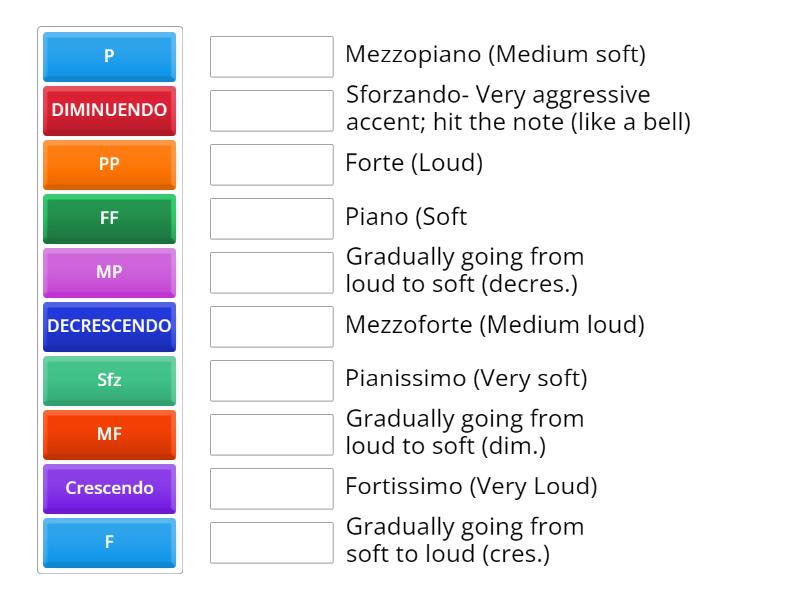Click the box next to decrescendo definition
800x600 pixels.
tap(271, 272)
